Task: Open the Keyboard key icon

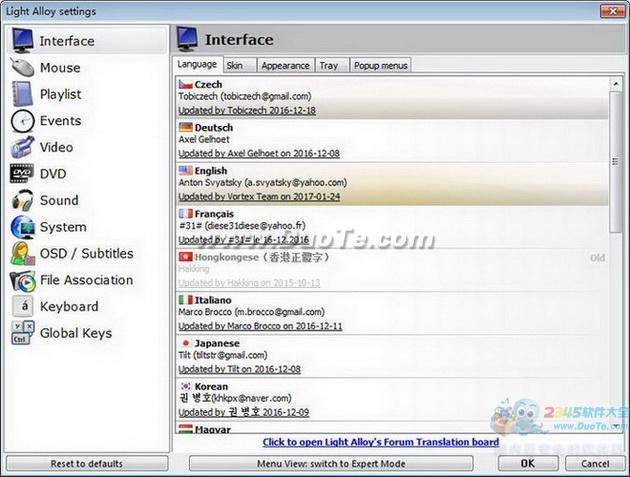Action: pyautogui.click(x=24, y=306)
